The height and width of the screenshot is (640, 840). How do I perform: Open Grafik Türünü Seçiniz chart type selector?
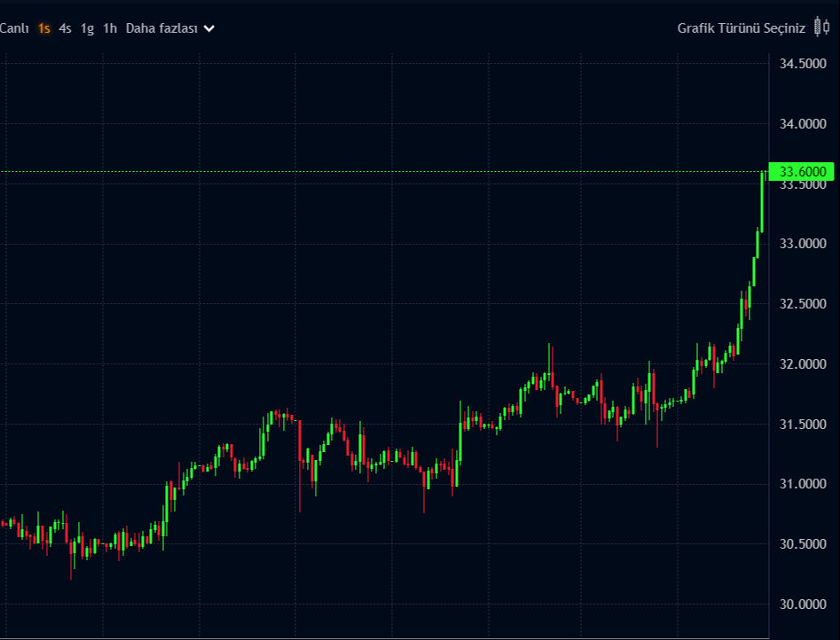pos(741,28)
